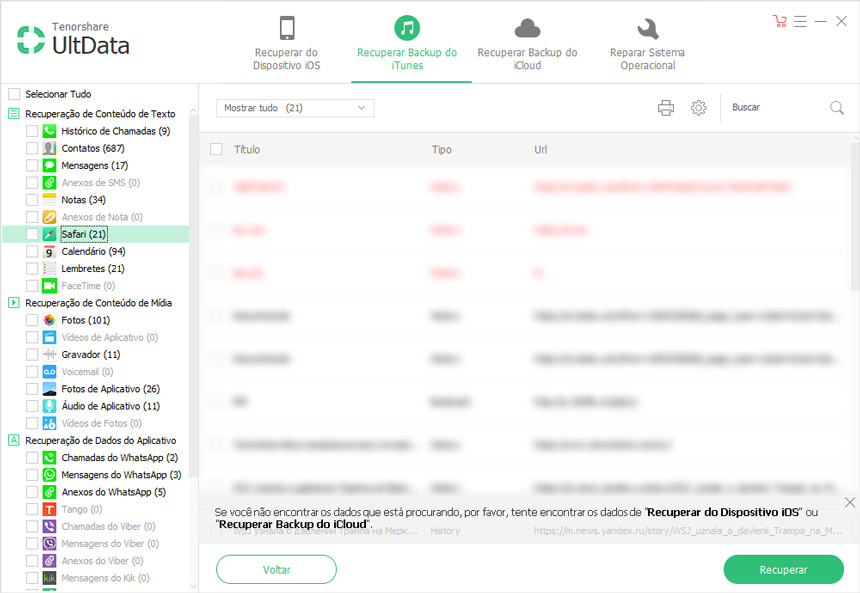The height and width of the screenshot is (593, 860).
Task: Dismiss the hint banner with its X
Action: click(x=850, y=502)
